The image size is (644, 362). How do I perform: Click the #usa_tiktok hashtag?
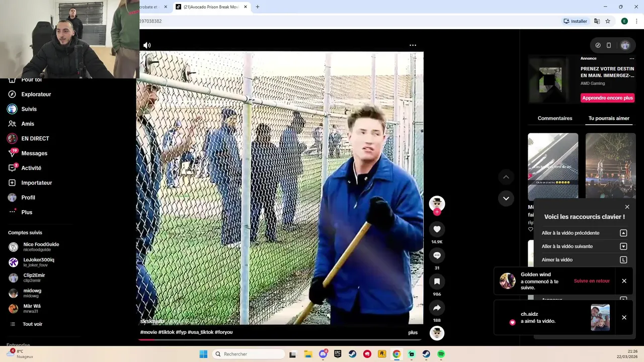click(200, 332)
